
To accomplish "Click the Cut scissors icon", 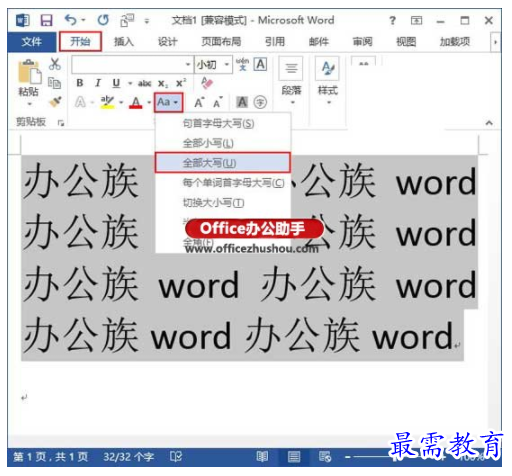I will (55, 64).
